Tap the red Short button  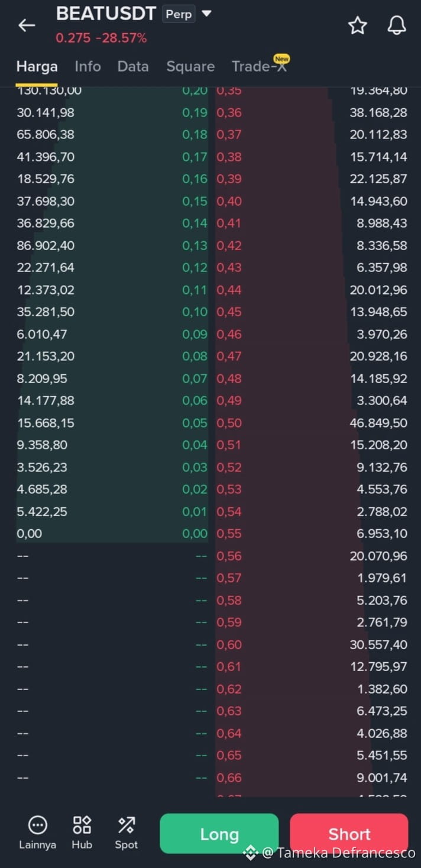tap(349, 834)
